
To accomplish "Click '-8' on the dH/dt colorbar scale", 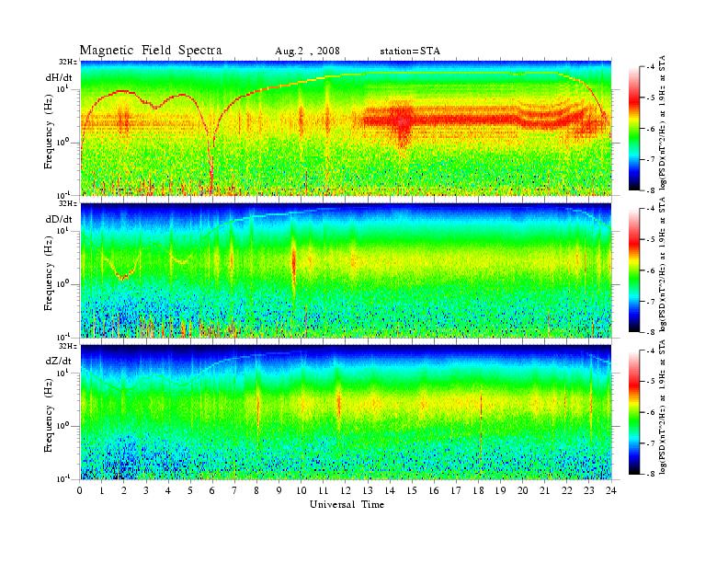I will 651,190.
